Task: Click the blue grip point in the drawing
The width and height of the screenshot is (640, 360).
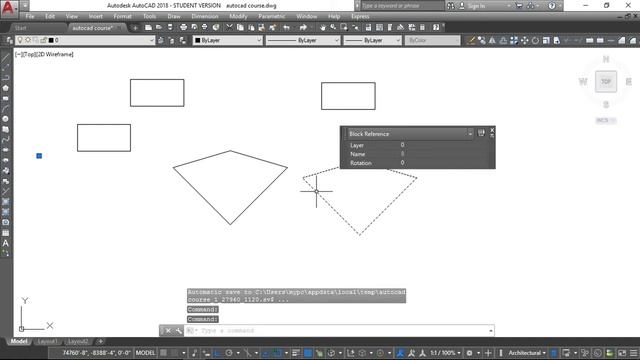Action: (39, 156)
